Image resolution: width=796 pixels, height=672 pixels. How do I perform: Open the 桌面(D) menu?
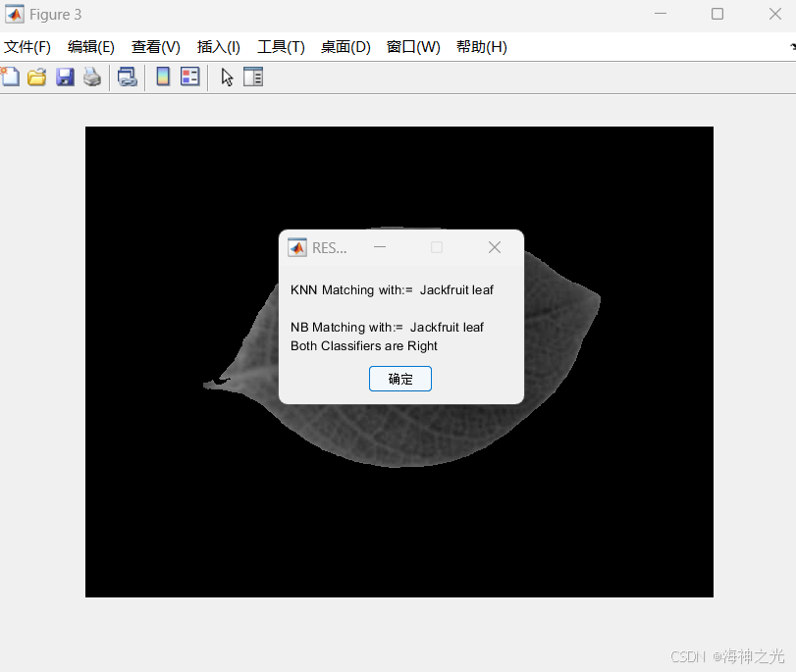click(x=345, y=46)
